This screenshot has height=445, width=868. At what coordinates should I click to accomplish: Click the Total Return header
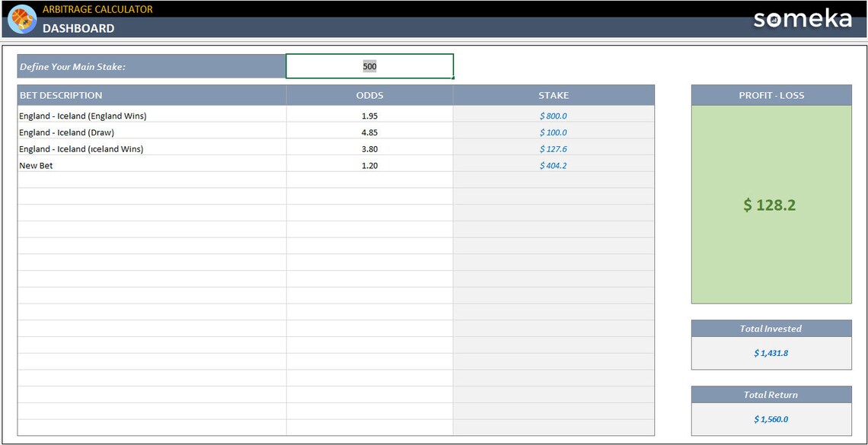click(x=771, y=395)
